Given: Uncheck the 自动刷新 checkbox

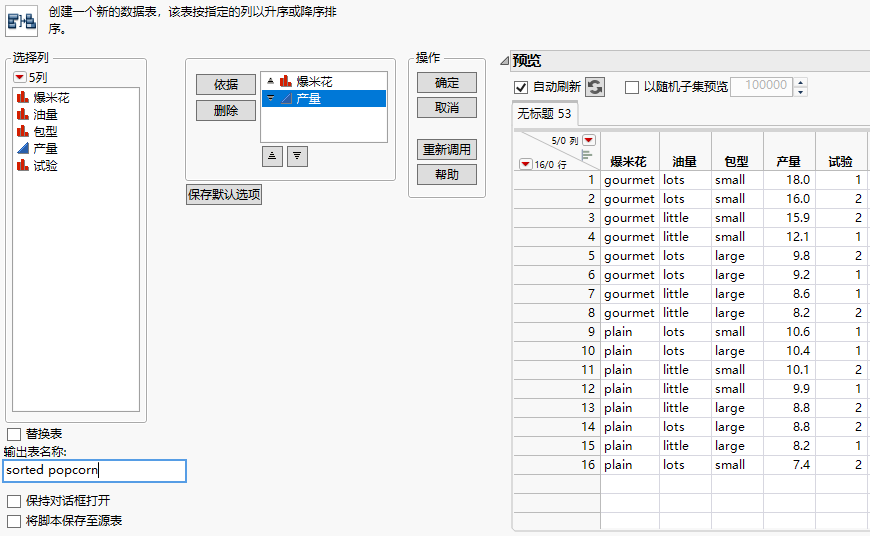Looking at the screenshot, I should pos(520,87).
